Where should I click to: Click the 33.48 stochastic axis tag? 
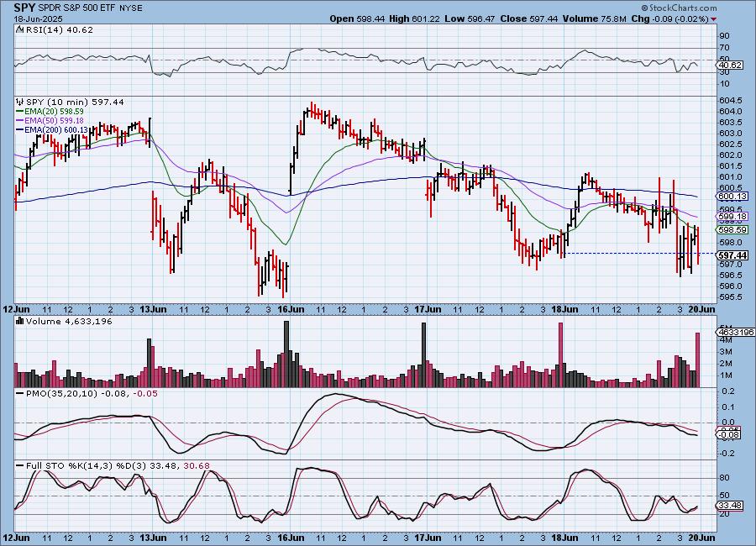click(730, 506)
